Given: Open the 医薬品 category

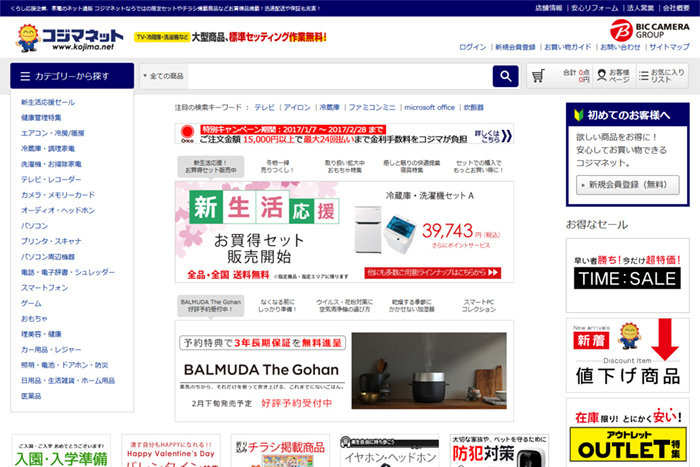Looking at the screenshot, I should [31, 396].
